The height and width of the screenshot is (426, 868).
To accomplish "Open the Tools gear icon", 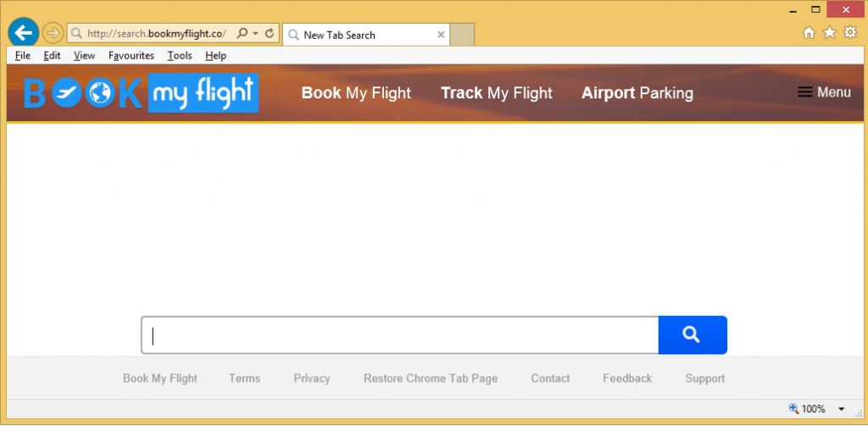I will (x=849, y=33).
